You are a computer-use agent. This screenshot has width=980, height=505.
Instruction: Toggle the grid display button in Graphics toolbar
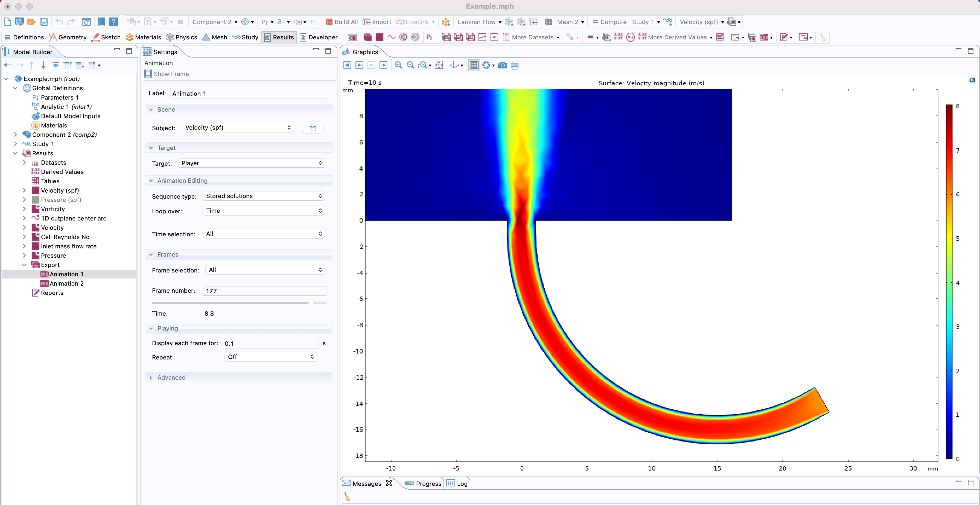474,65
